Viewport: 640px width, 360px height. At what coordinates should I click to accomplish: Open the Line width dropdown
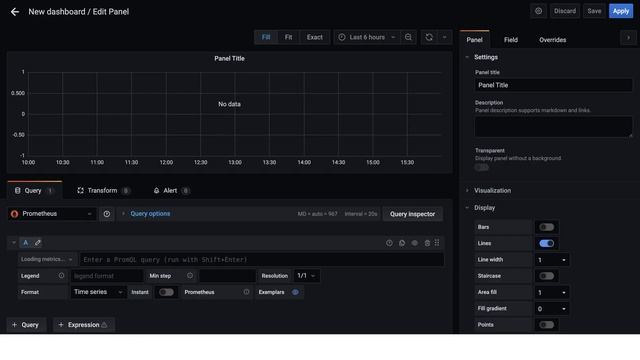(x=552, y=260)
